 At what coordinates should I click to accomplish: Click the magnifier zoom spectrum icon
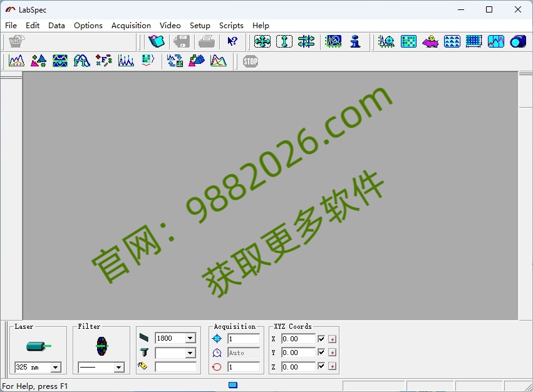click(x=333, y=41)
